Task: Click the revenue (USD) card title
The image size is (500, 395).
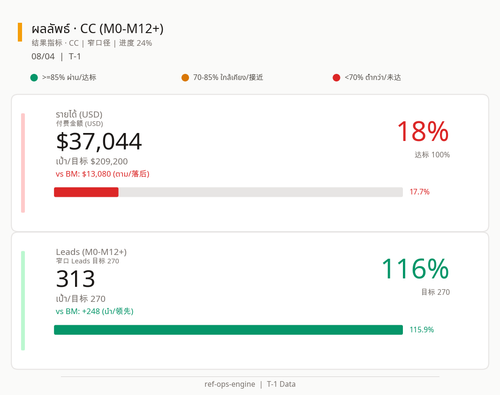Action: pyautogui.click(x=79, y=115)
